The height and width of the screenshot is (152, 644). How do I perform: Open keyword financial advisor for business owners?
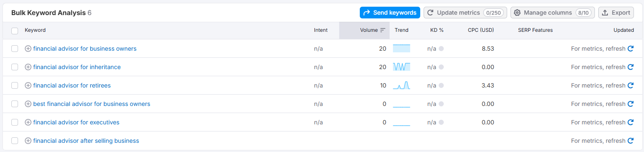(x=85, y=49)
